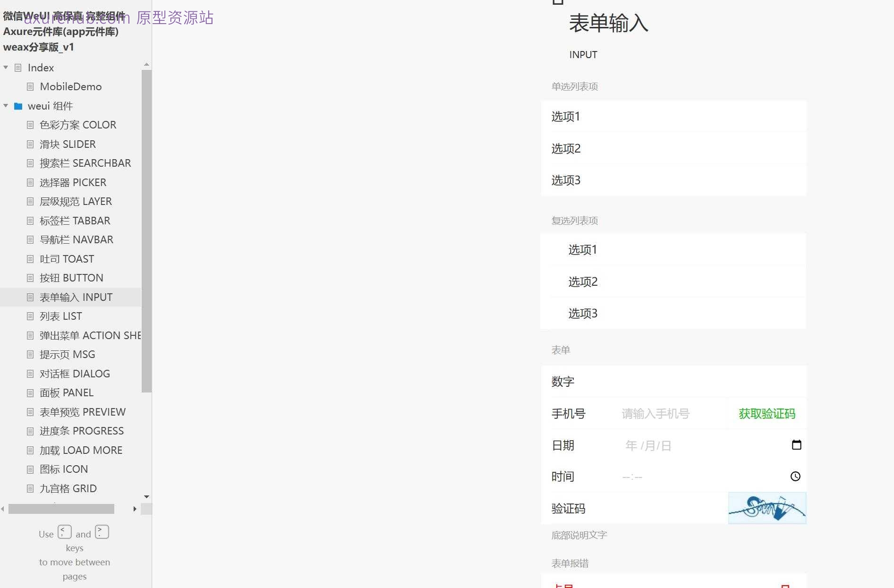Viewport: 894px width, 588px height.
Task: Click the left arrow key icon in footer hint
Action: pyautogui.click(x=65, y=531)
